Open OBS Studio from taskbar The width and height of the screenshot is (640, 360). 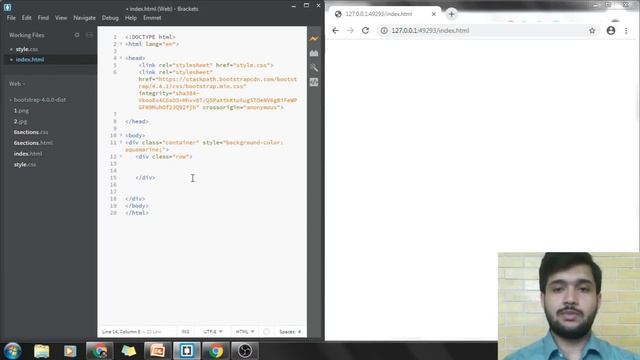coord(244,351)
